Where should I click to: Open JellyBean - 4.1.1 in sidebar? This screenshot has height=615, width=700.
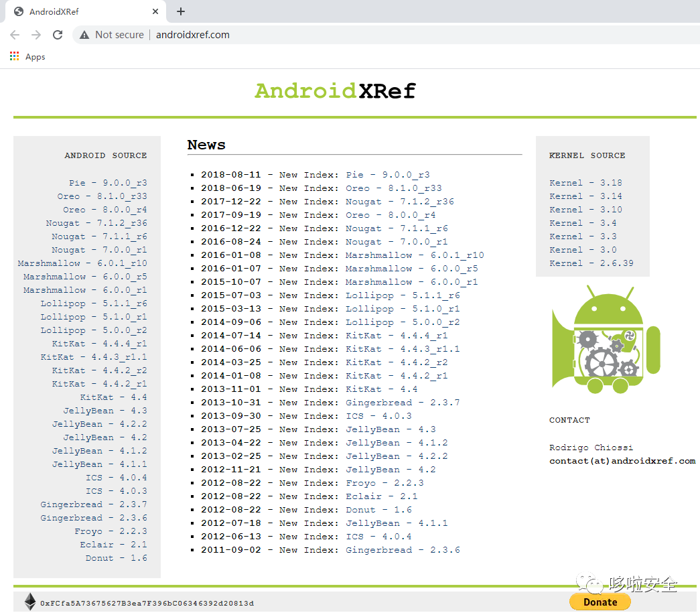coord(100,464)
